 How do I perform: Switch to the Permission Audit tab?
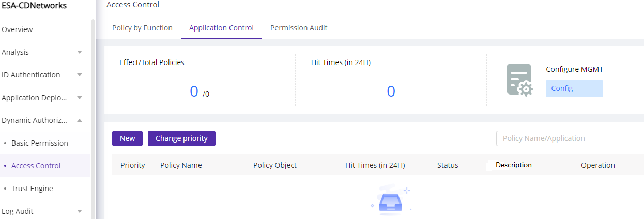tap(299, 28)
